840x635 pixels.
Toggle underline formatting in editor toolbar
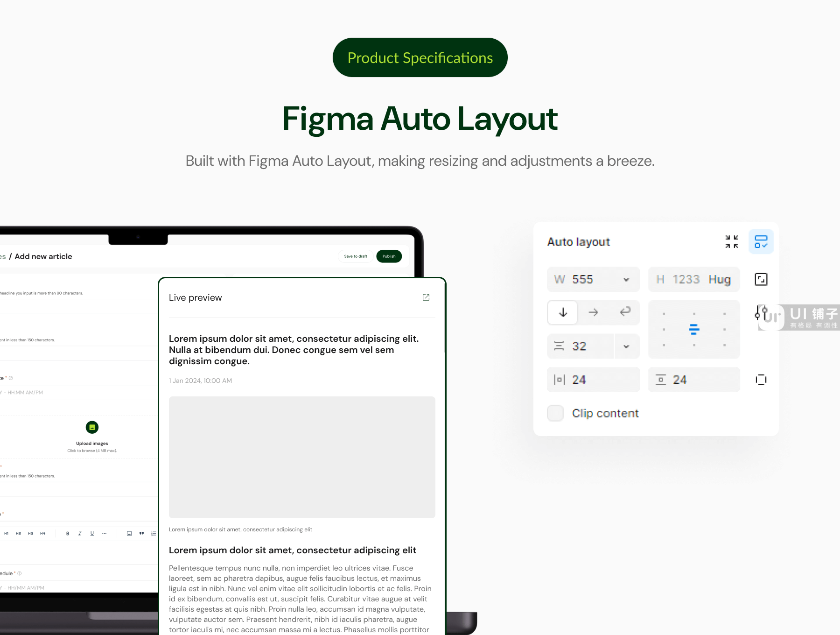pyautogui.click(x=92, y=533)
